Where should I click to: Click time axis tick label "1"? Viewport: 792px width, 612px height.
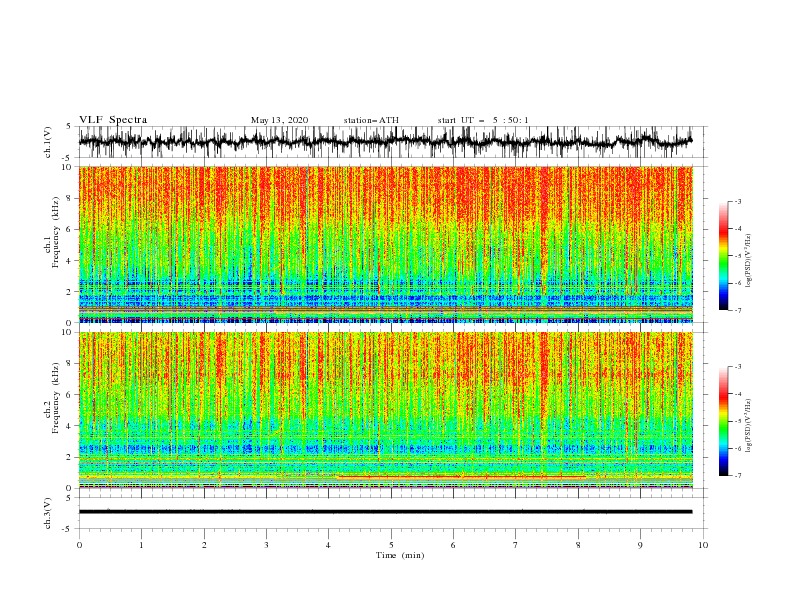click(x=141, y=545)
